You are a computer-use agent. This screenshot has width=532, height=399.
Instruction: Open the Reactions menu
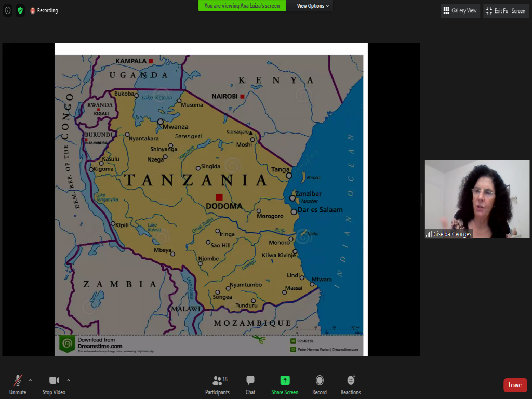[351, 384]
